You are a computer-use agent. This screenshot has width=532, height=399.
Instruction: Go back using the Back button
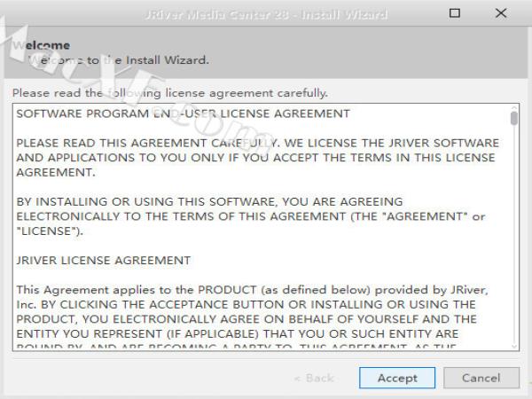click(314, 378)
